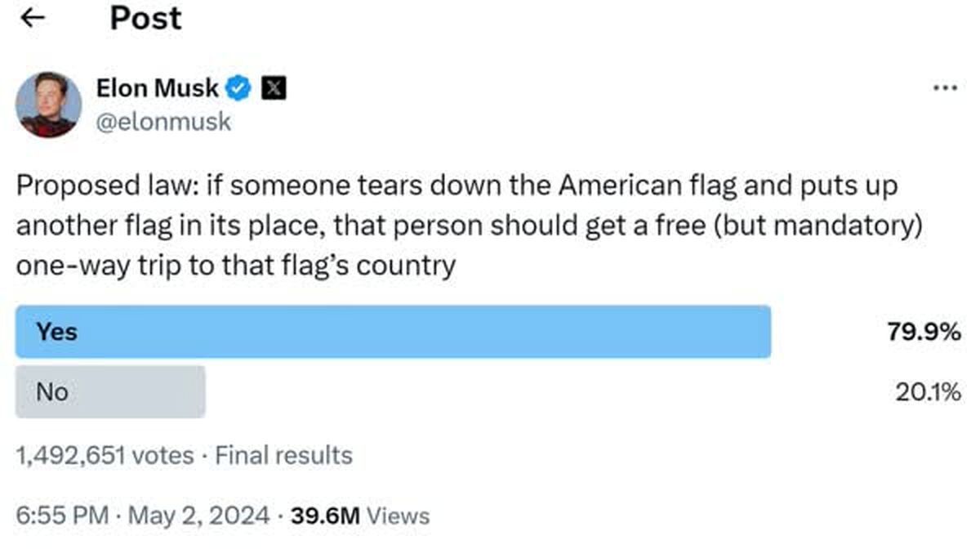Open the @elonmusk handle link
Viewport: 980px width, 554px height.
pyautogui.click(x=163, y=122)
